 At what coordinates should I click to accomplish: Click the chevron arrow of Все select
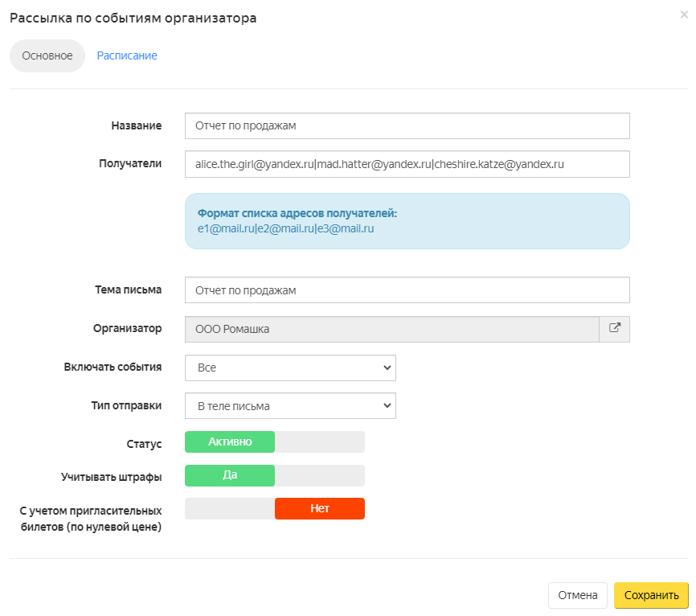pos(387,368)
